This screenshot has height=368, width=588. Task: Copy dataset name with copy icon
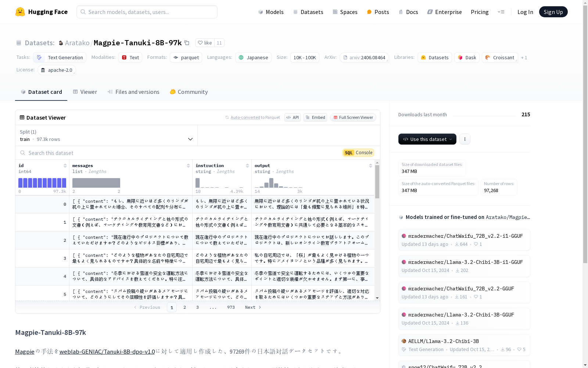(187, 43)
